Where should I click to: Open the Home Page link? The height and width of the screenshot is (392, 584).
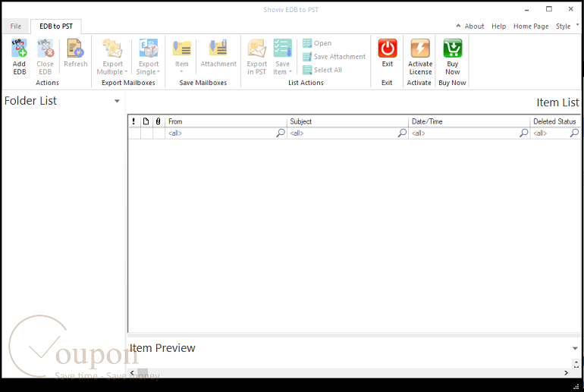pos(531,26)
